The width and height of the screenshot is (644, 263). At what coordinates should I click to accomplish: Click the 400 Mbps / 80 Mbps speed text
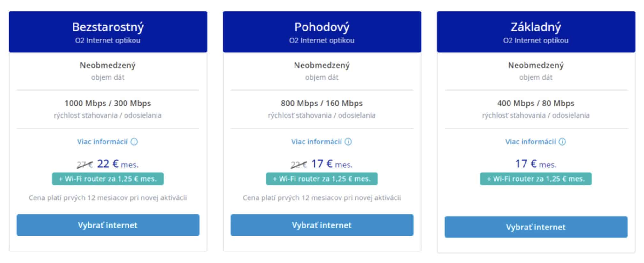click(536, 103)
